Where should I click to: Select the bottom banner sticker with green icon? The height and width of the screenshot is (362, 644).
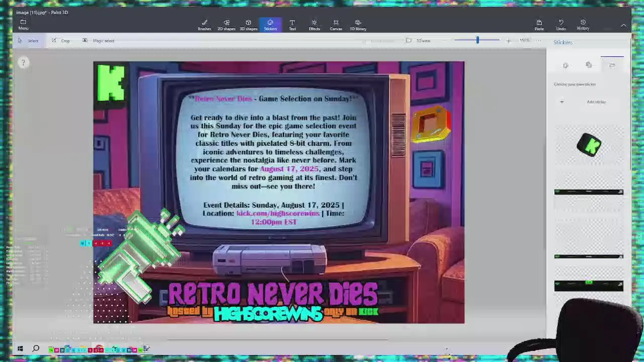pos(589,286)
